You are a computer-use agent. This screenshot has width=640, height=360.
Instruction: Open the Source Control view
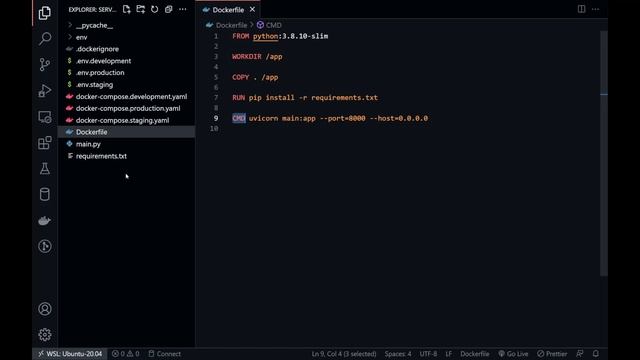pos(45,64)
